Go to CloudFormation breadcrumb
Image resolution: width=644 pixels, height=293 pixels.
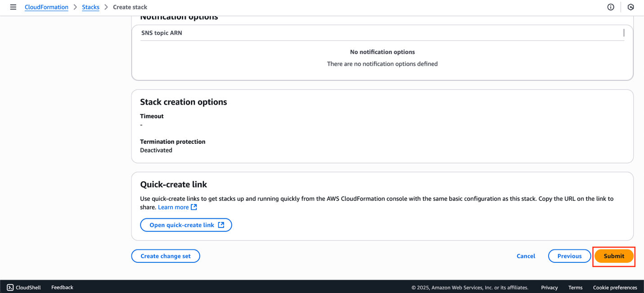pos(46,7)
